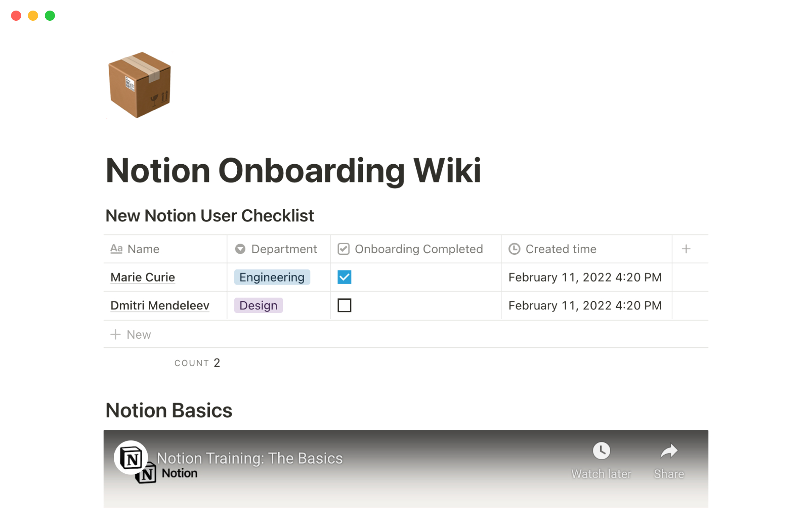This screenshot has height=508, width=812.
Task: Click the Notion Training: The Basics video title
Action: point(250,458)
